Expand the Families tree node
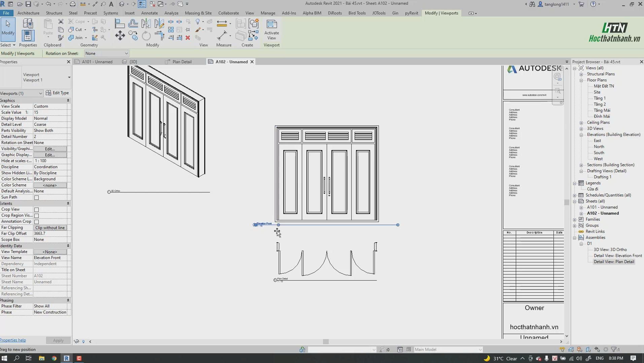644x363 pixels. [575, 220]
